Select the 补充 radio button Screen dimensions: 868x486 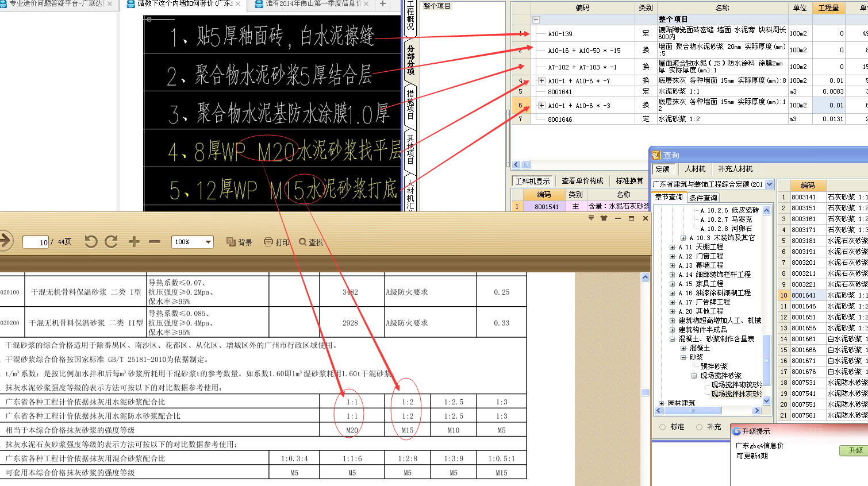click(x=699, y=427)
